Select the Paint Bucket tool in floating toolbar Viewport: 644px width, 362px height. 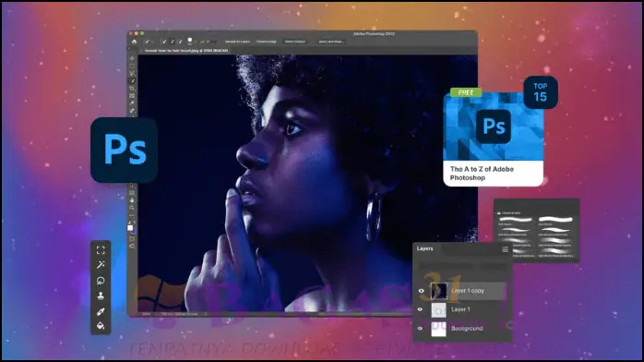[101, 326]
